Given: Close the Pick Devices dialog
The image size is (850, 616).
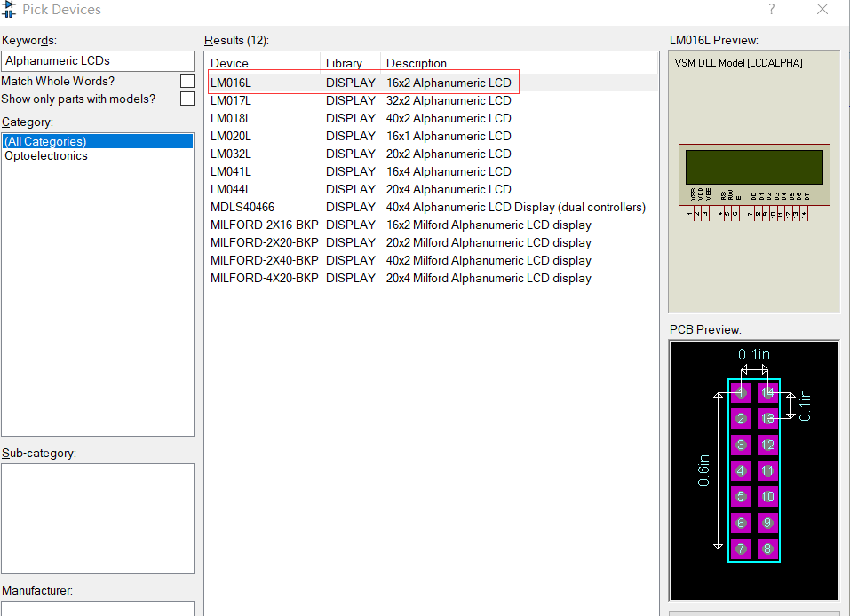Looking at the screenshot, I should pyautogui.click(x=822, y=9).
